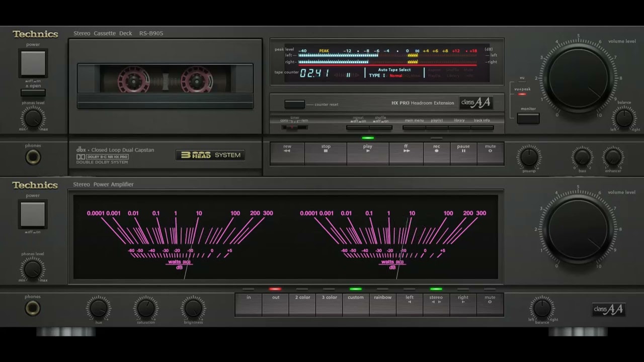The width and height of the screenshot is (644, 362).
Task: Mute the power amplifier
Action: click(490, 304)
